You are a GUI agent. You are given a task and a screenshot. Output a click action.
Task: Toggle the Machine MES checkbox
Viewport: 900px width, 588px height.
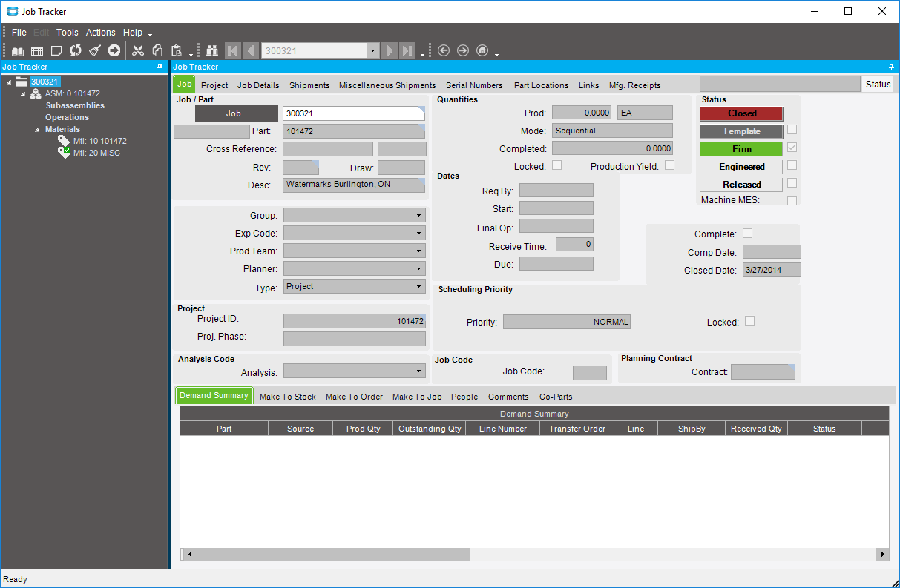pyautogui.click(x=792, y=200)
